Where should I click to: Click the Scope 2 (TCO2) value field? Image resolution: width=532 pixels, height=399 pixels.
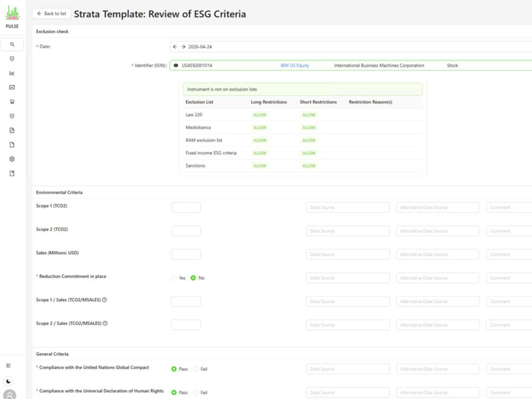pyautogui.click(x=186, y=231)
